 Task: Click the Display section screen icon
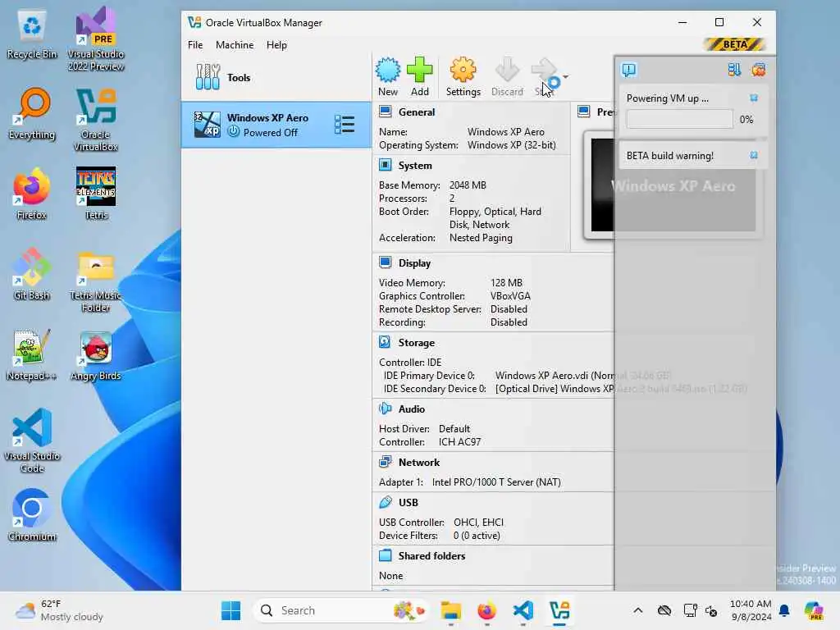(386, 262)
